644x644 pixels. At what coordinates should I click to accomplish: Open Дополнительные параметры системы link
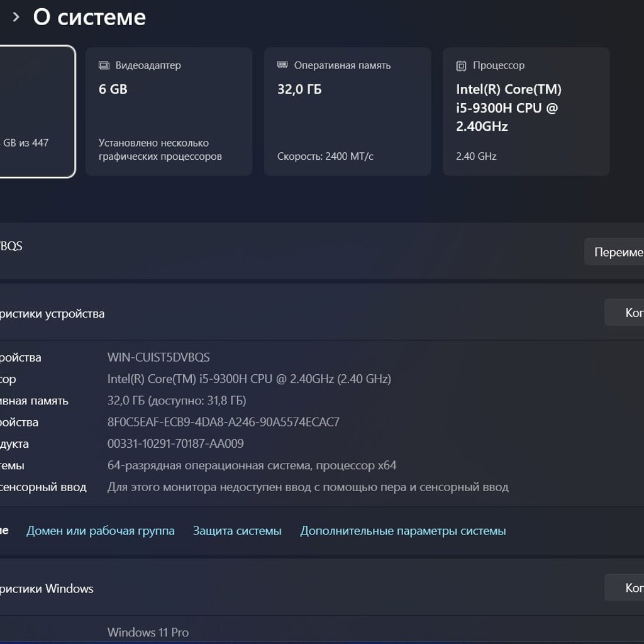pos(403,531)
